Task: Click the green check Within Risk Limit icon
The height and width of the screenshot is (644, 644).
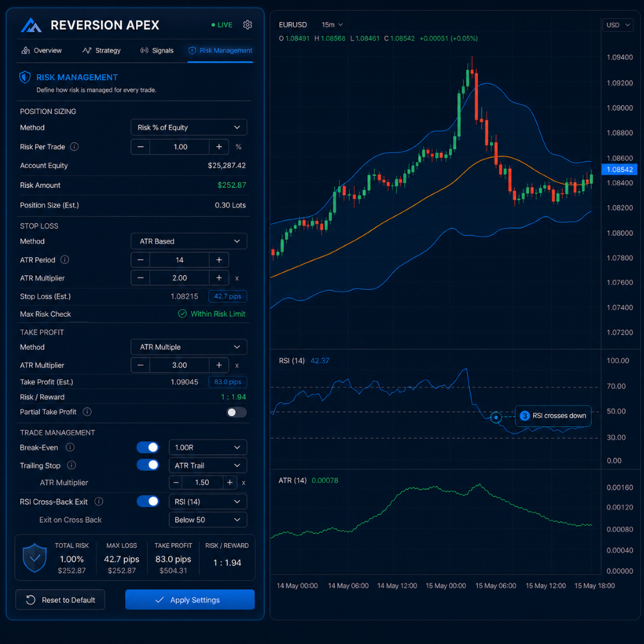Action: tap(183, 314)
